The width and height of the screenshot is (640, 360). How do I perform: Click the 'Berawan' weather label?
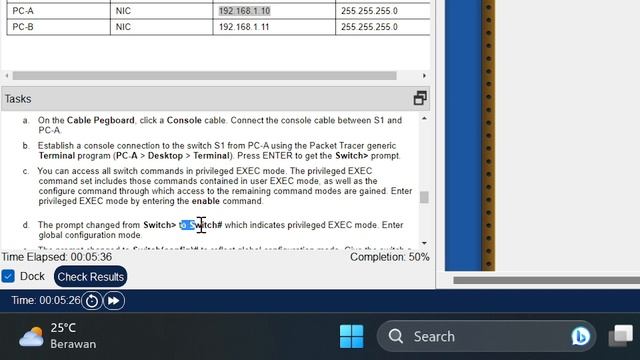pos(73,344)
